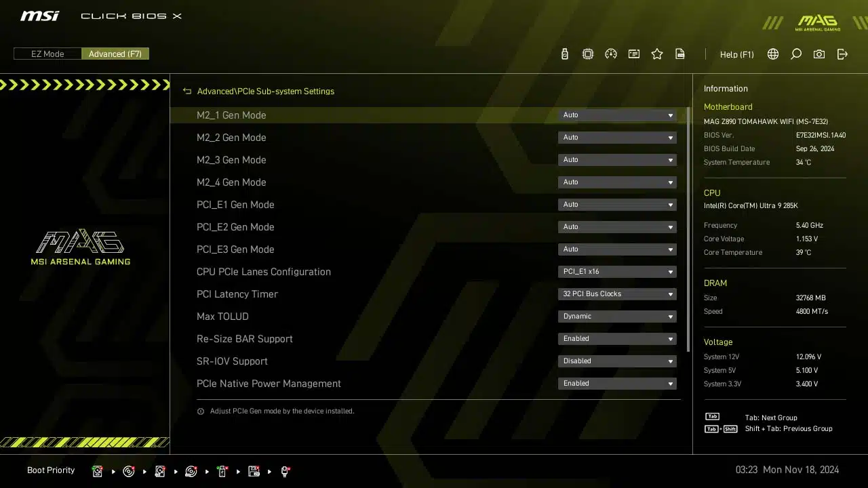
Task: Open the Max TOLUD Dynamic dropdown
Action: pos(617,317)
